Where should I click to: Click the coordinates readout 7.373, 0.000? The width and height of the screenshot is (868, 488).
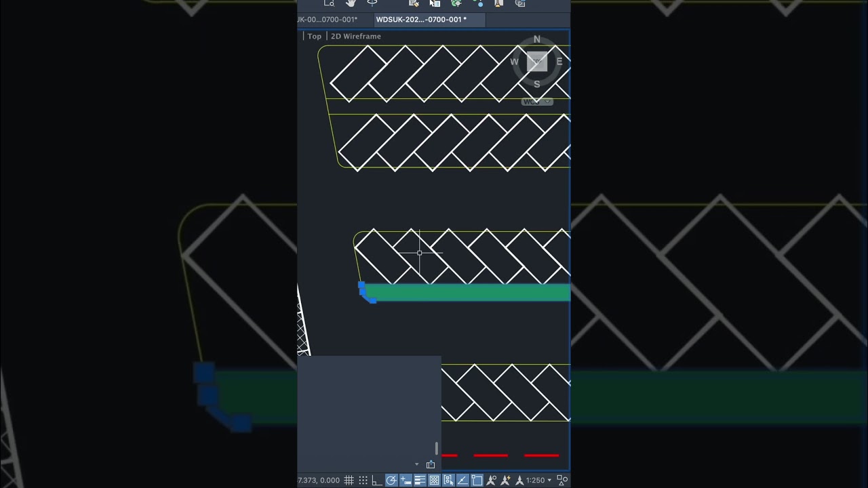tap(319, 481)
